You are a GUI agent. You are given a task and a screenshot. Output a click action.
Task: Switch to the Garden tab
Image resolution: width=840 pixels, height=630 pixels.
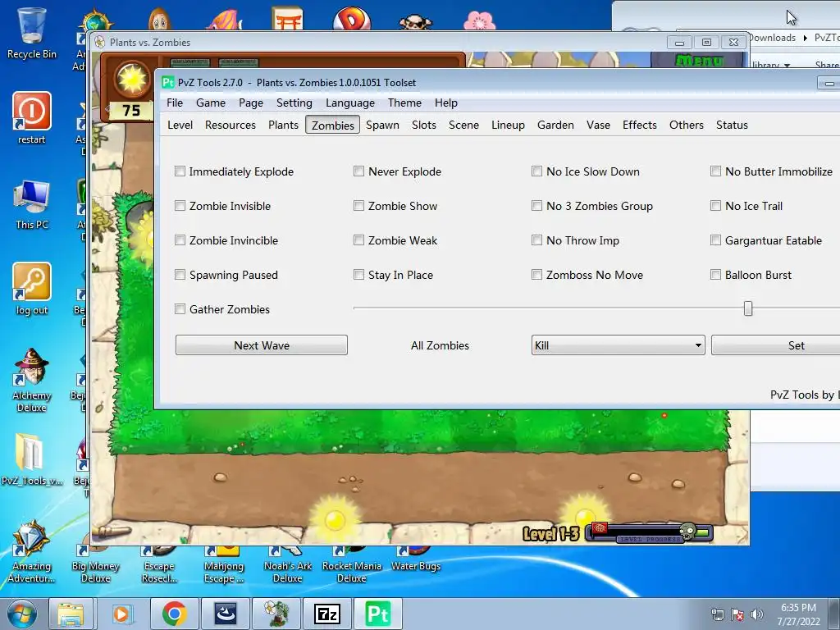[555, 125]
